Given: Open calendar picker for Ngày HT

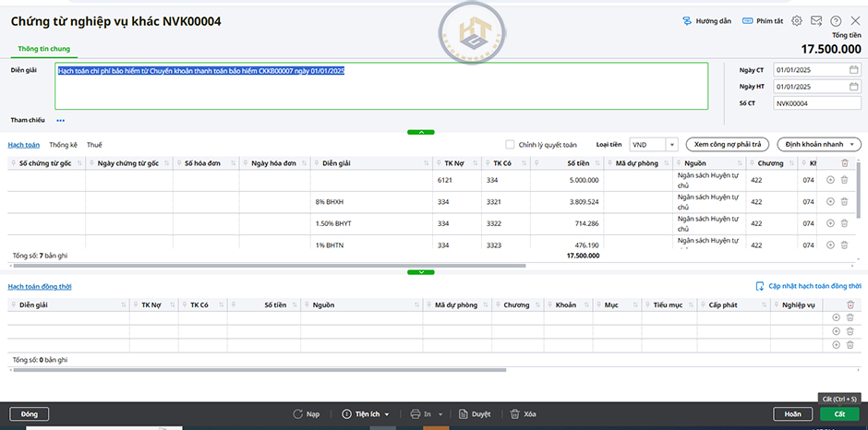Looking at the screenshot, I should 853,87.
